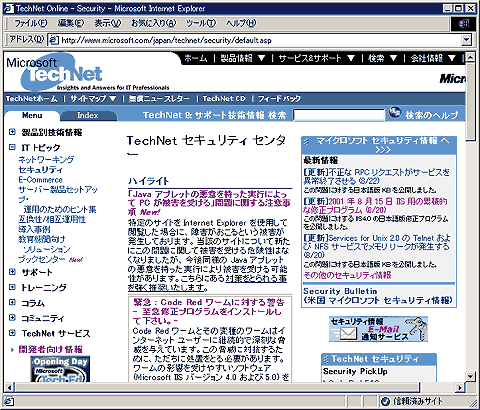Click the TechNetホーム link

tap(31, 99)
